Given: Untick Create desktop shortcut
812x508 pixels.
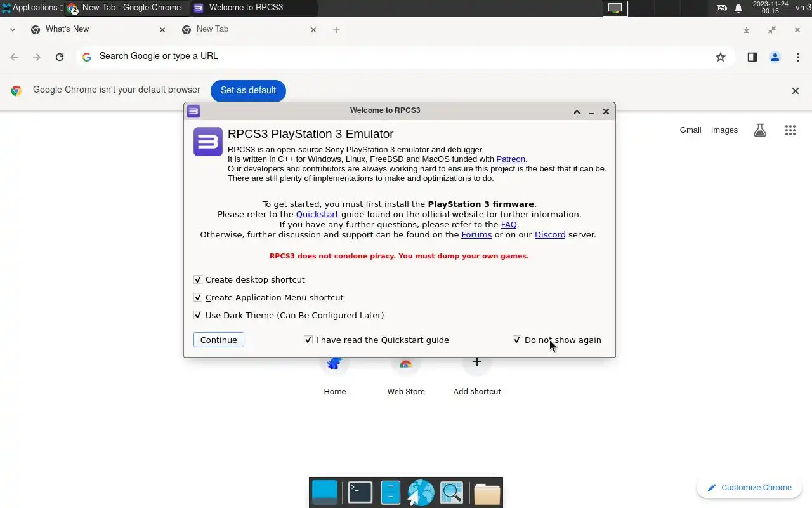Looking at the screenshot, I should point(198,279).
